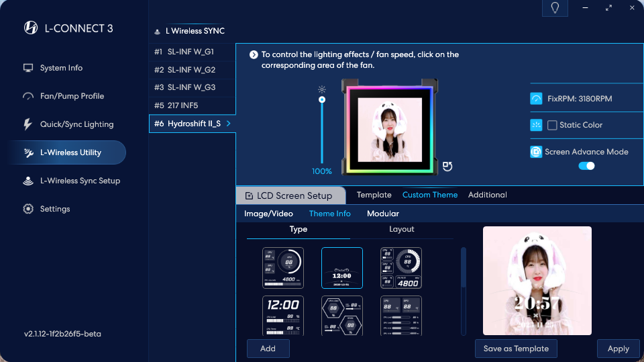Collapse the lighting instruction hint arrow
Screen dimensions: 644x362
pyautogui.click(x=254, y=55)
